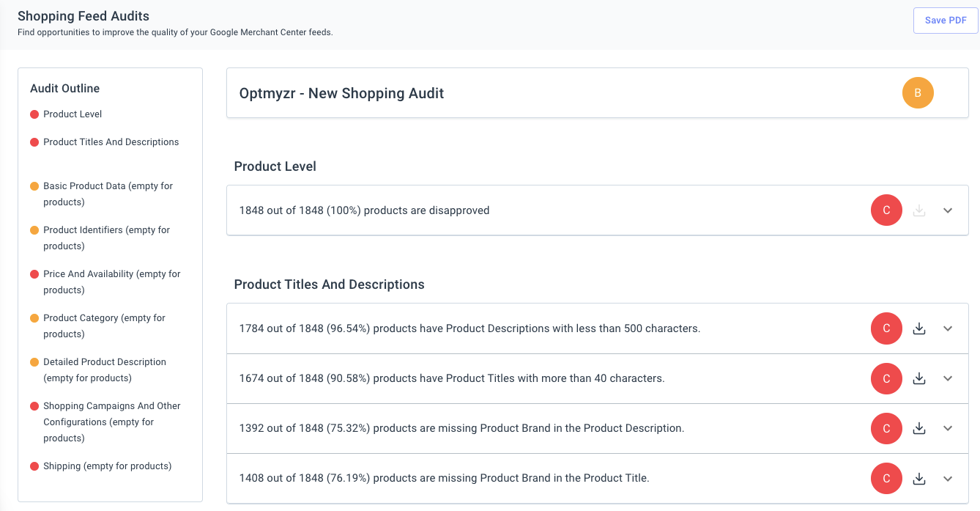Click C badge on titles over 40 characters row
This screenshot has height=511, width=980.
(x=886, y=378)
